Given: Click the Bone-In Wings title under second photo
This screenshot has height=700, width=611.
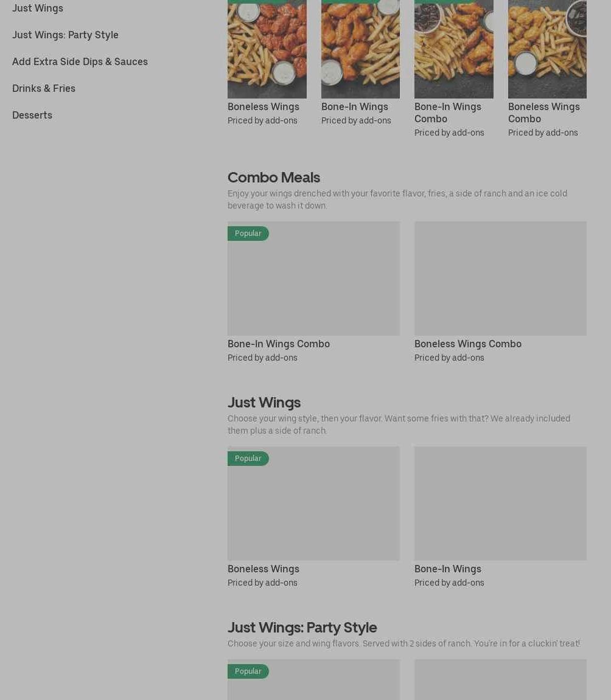Looking at the screenshot, I should (355, 106).
